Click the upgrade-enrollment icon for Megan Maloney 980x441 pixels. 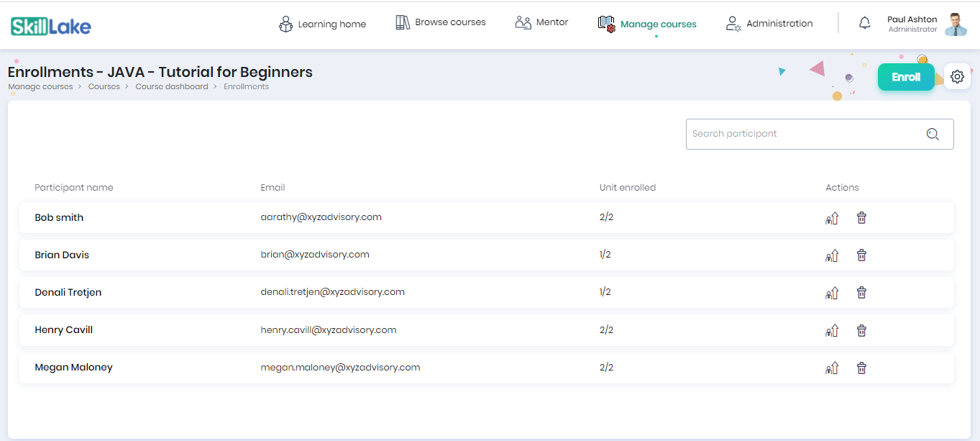click(x=832, y=368)
